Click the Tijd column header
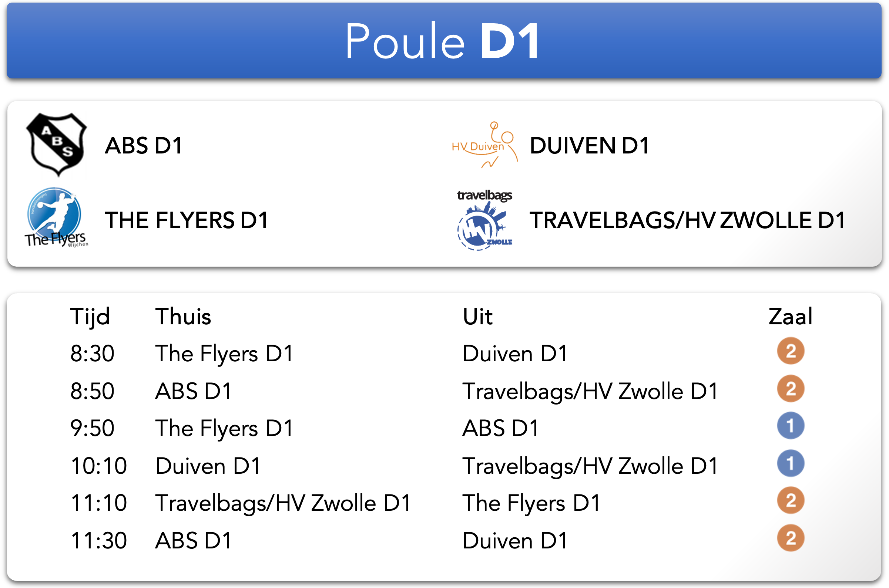The image size is (889, 588). pos(90,317)
